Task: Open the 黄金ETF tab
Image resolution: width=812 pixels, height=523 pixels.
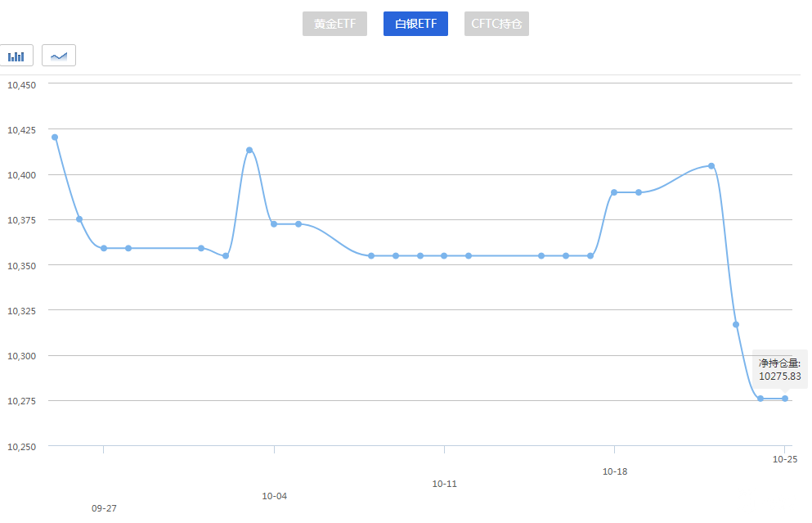Action: (x=334, y=24)
